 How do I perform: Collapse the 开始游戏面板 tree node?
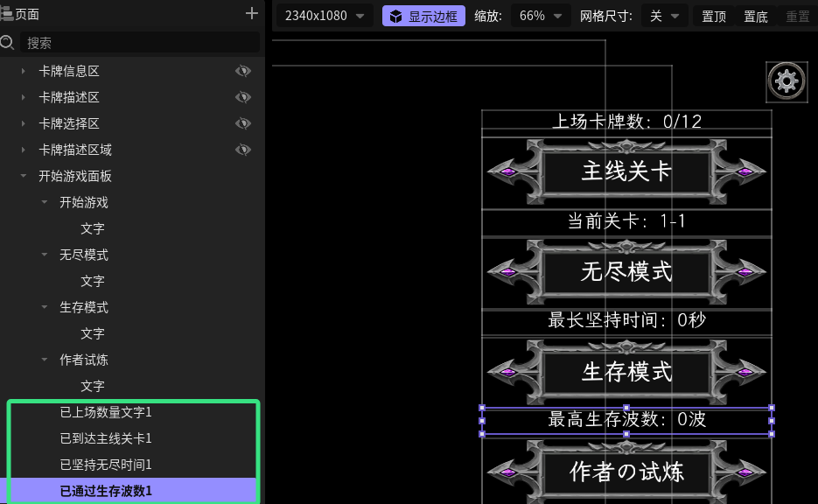[24, 176]
